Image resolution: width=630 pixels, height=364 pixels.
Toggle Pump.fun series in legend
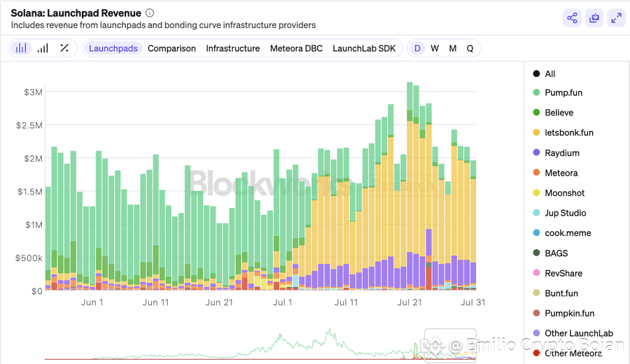click(557, 92)
